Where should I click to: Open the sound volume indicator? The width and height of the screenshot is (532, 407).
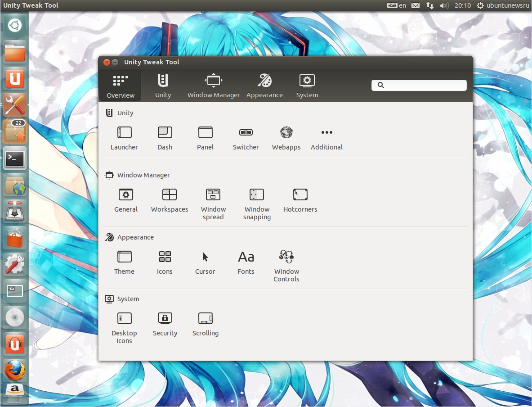coord(444,5)
